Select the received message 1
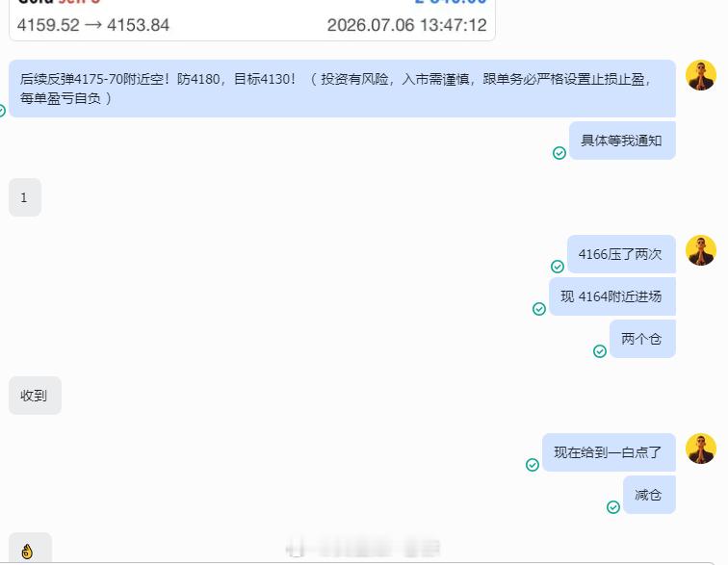728x565 pixels. click(x=25, y=197)
